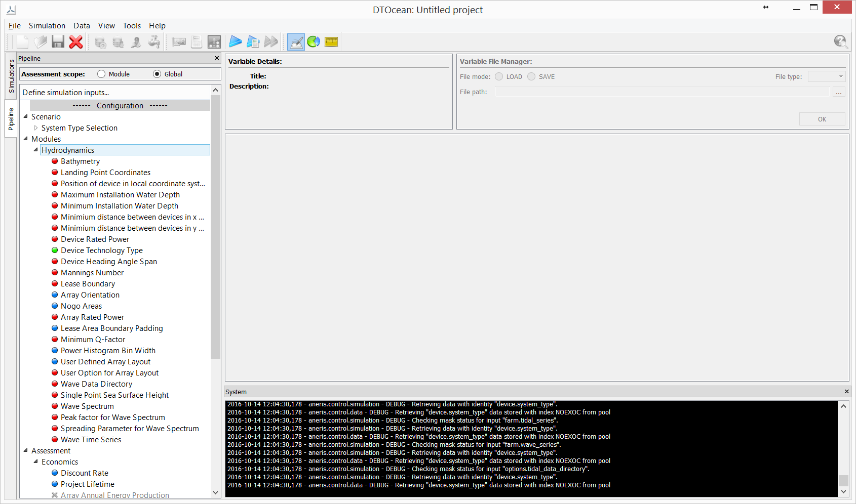Image resolution: width=856 pixels, height=504 pixels.
Task: Expand the System Type Selection node
Action: 36,128
